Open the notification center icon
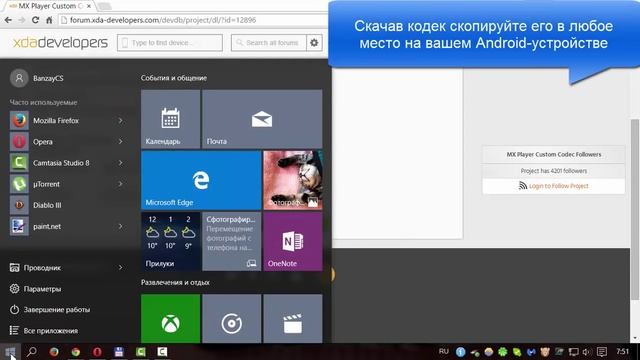Image resolution: width=640 pixels, height=360 pixels. [x=602, y=352]
